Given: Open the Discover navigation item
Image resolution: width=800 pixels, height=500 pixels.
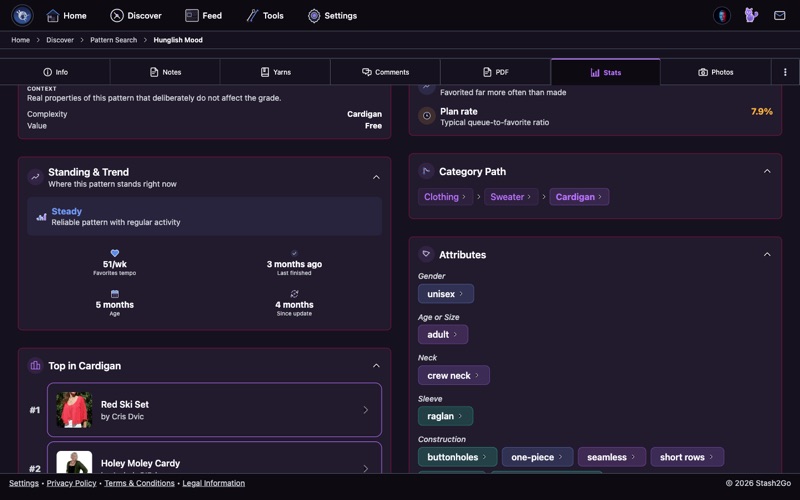Looking at the screenshot, I should [136, 16].
